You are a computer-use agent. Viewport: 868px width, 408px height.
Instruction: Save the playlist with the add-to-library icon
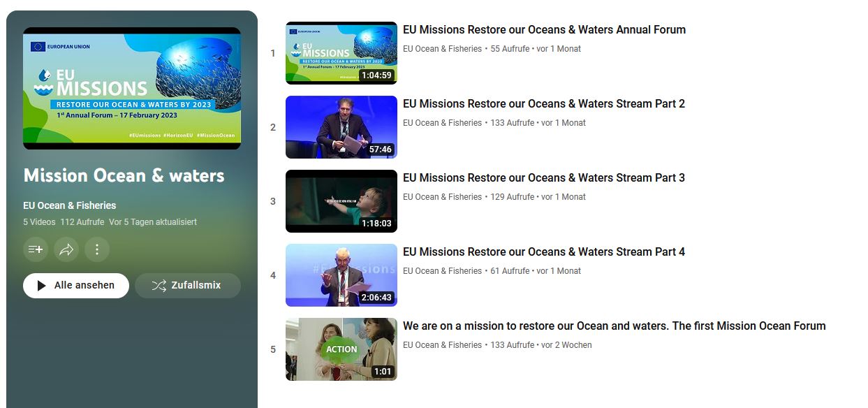coord(36,249)
